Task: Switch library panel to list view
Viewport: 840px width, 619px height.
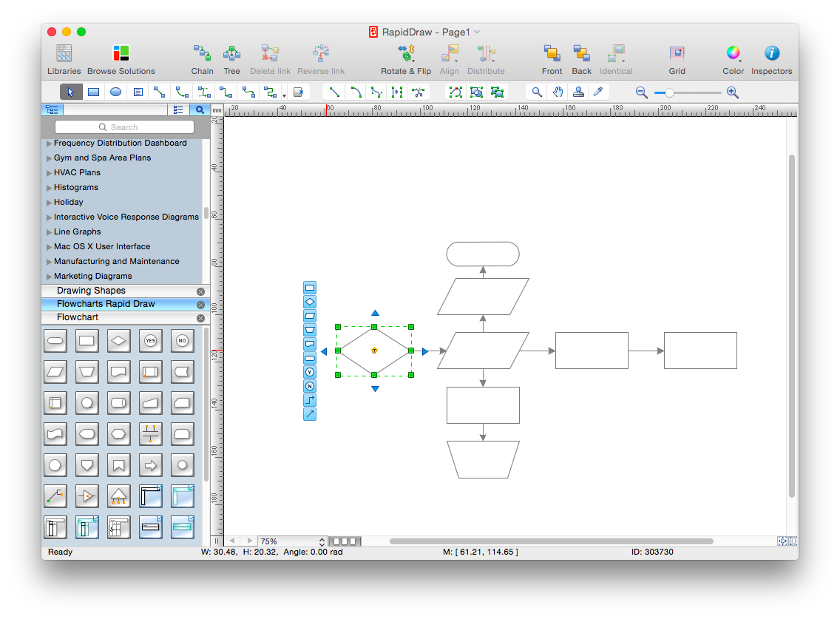Action: click(x=178, y=110)
